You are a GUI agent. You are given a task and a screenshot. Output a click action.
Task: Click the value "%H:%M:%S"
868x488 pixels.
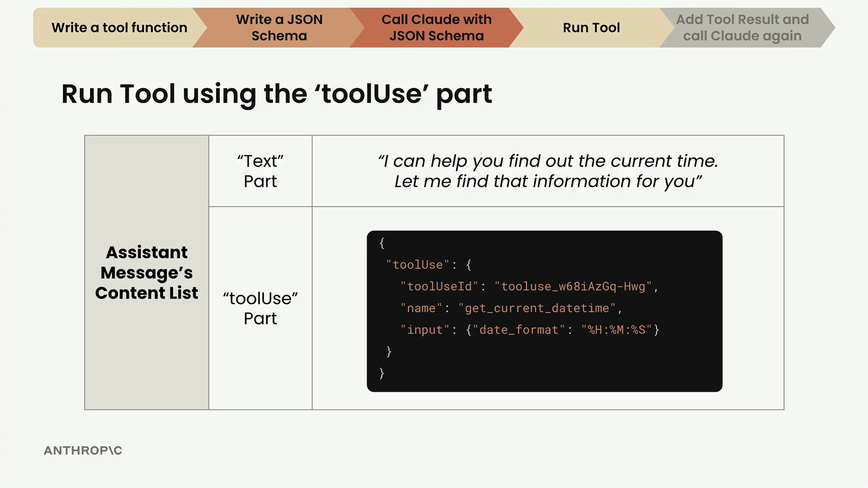click(617, 330)
